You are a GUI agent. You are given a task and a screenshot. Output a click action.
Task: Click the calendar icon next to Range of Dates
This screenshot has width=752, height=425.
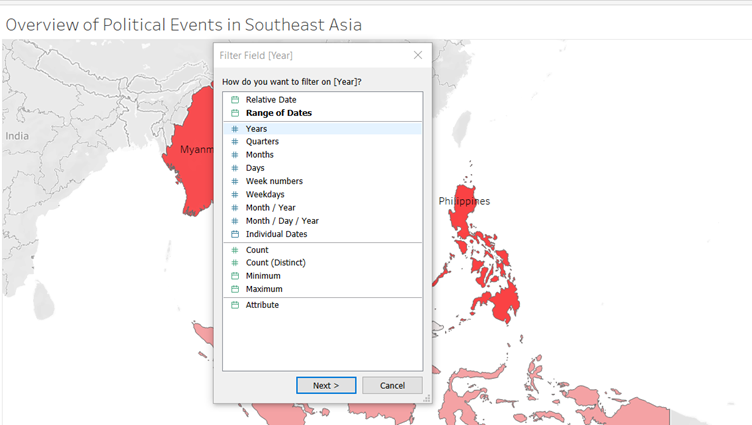tap(235, 113)
